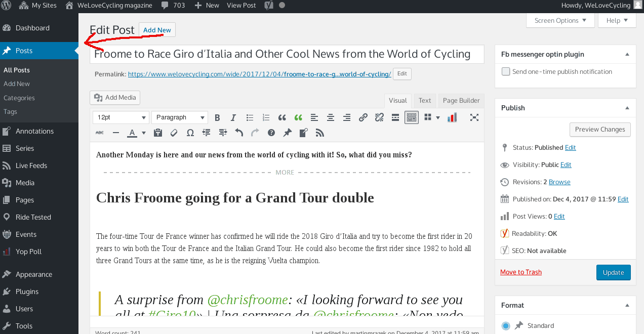The height and width of the screenshot is (334, 644).
Task: Expand the Help panel
Action: coord(617,21)
